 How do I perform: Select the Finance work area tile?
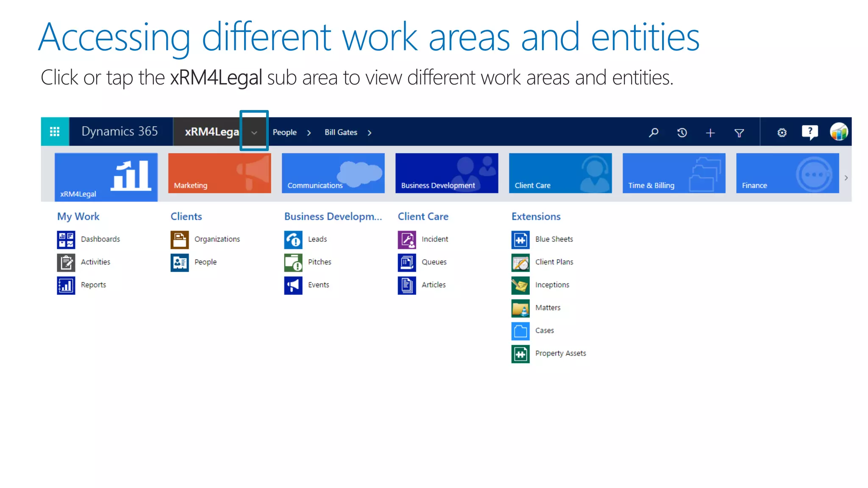tap(787, 173)
